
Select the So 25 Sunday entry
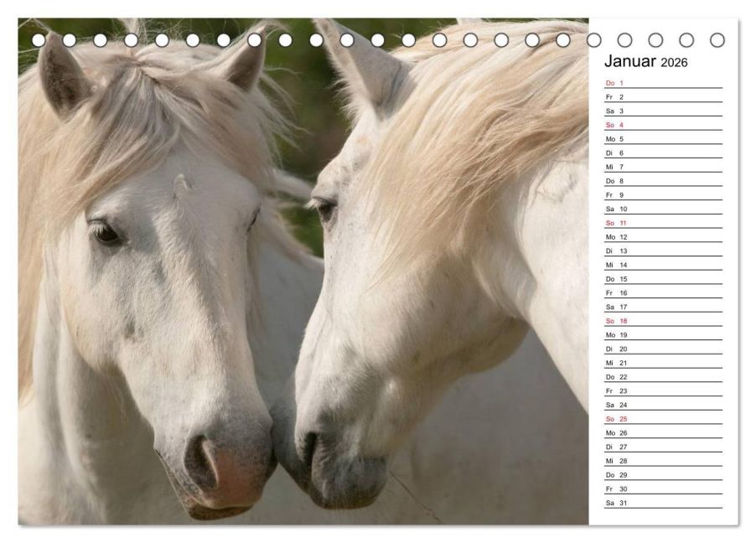(x=664, y=419)
